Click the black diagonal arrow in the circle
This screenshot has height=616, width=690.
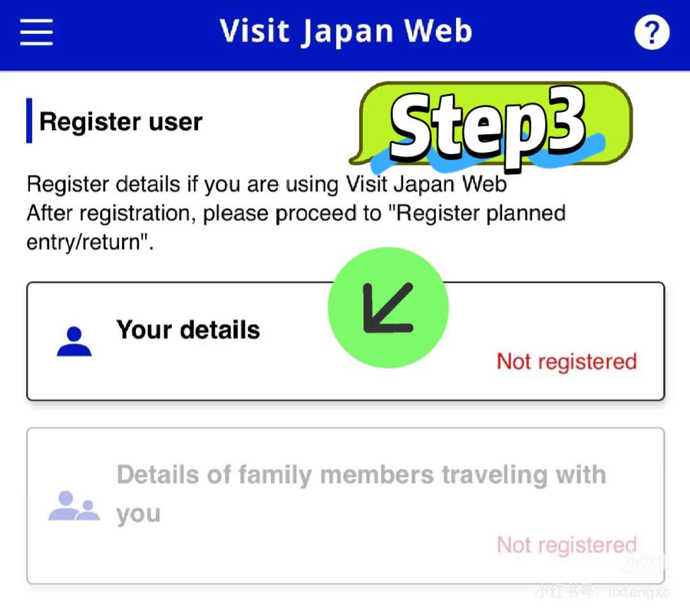[388, 307]
